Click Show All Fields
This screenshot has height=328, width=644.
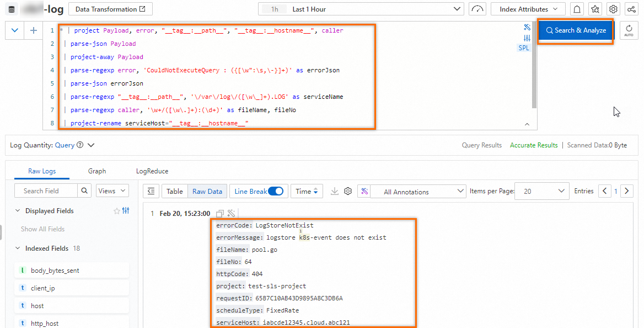pyautogui.click(x=42, y=229)
